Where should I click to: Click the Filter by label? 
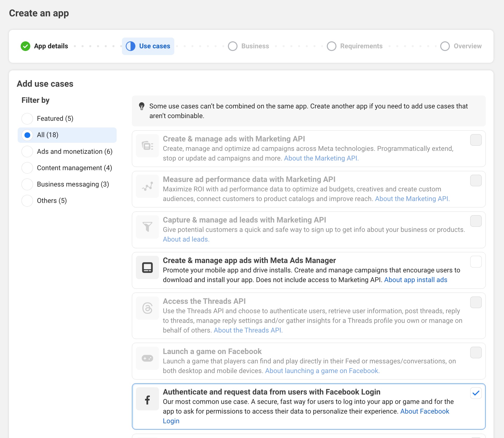(35, 100)
